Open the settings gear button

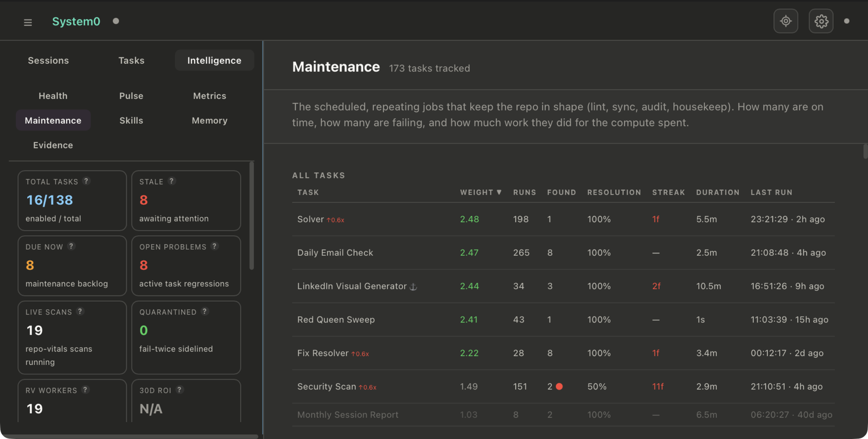(821, 21)
